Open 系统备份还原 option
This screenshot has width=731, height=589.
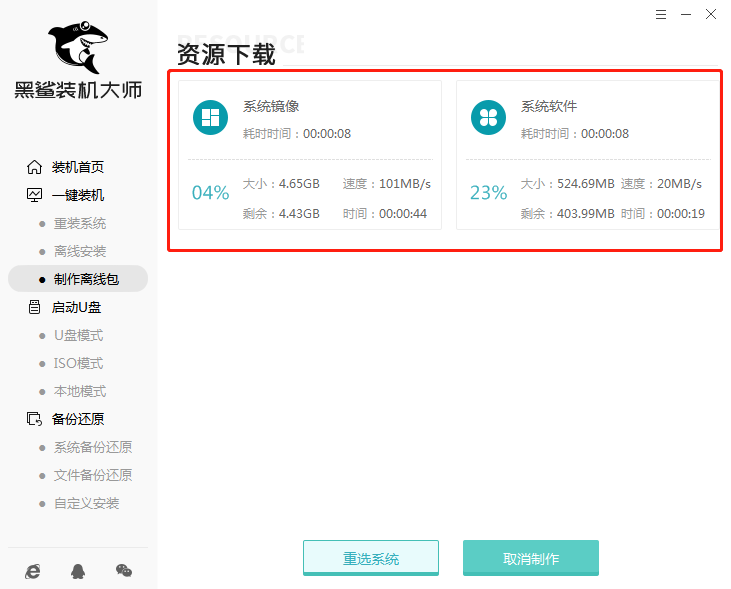[x=92, y=447]
